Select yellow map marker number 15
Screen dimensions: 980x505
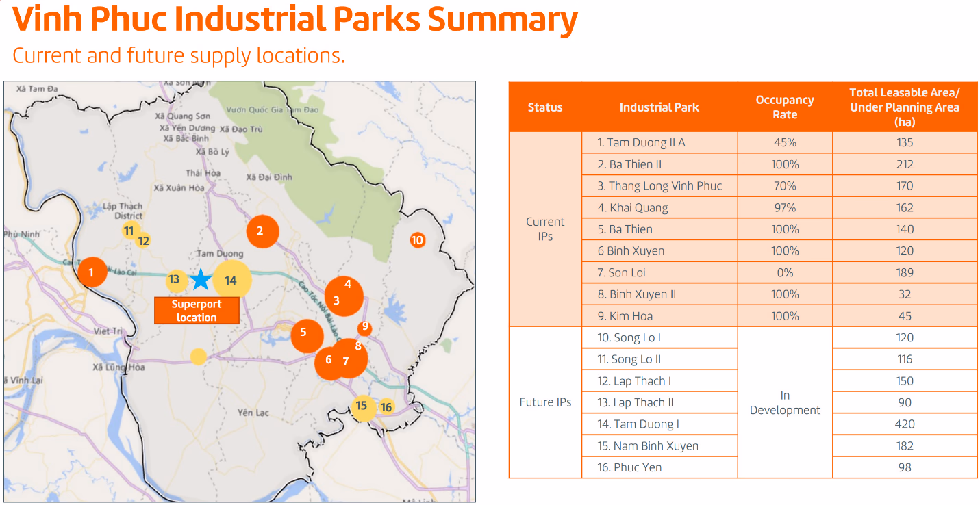[362, 406]
